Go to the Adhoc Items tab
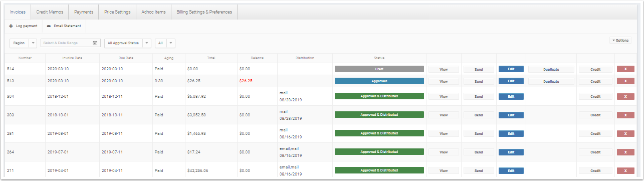The width and height of the screenshot is (644, 181). point(153,12)
